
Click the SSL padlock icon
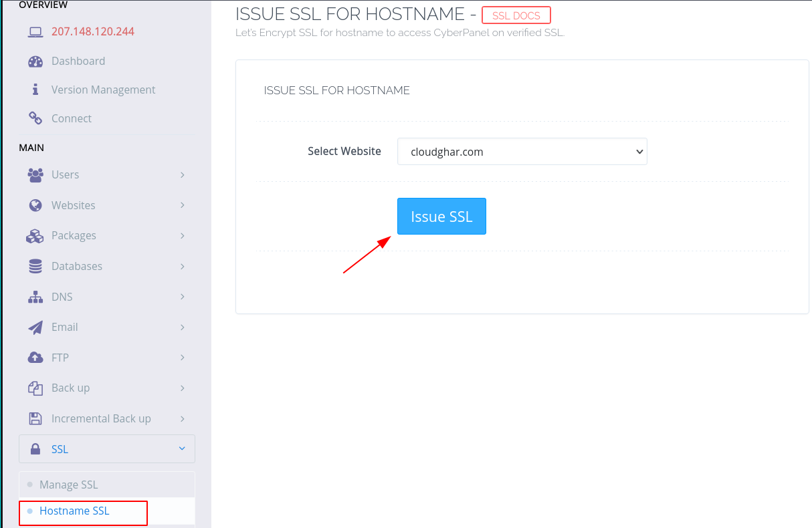tap(35, 449)
